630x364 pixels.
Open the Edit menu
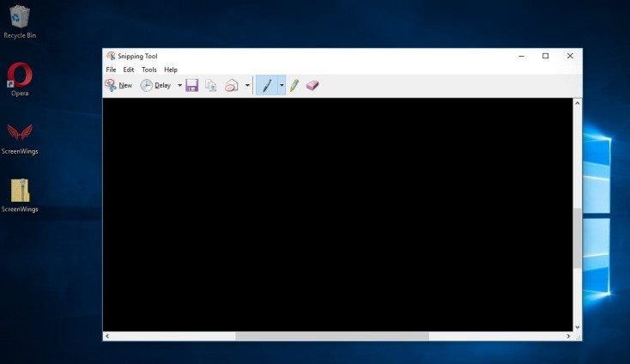(x=129, y=70)
